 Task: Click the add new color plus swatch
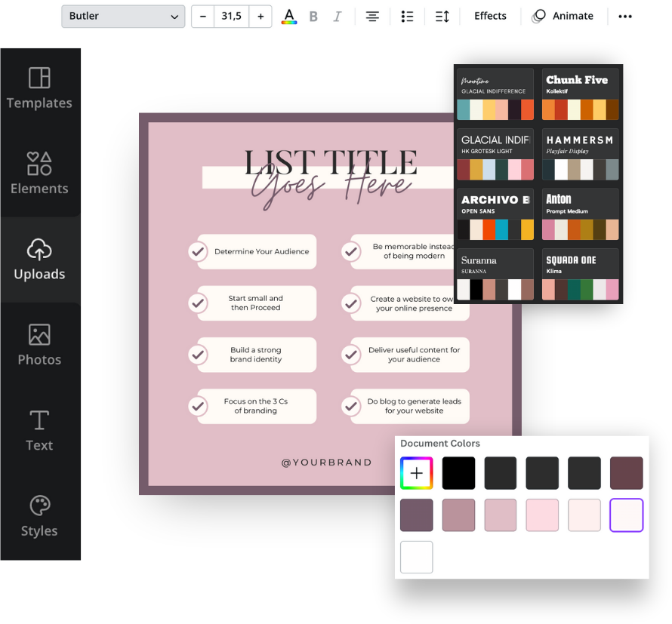416,473
